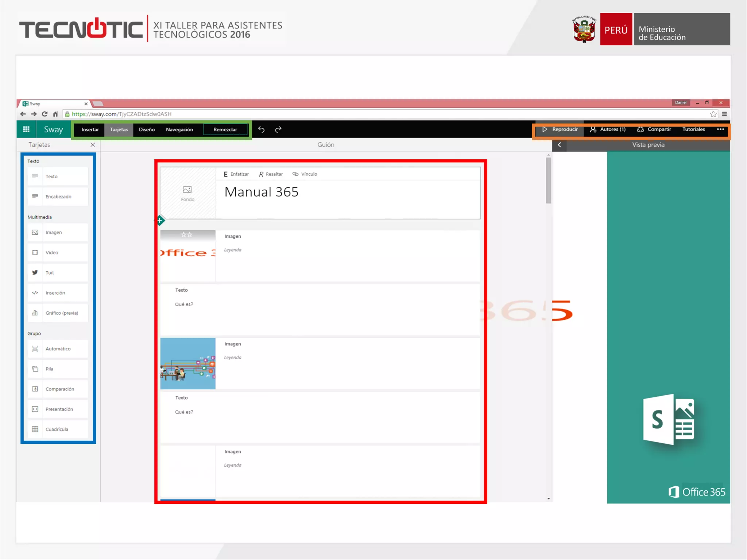
Task: Bookmark page with the star icon
Action: 713,114
